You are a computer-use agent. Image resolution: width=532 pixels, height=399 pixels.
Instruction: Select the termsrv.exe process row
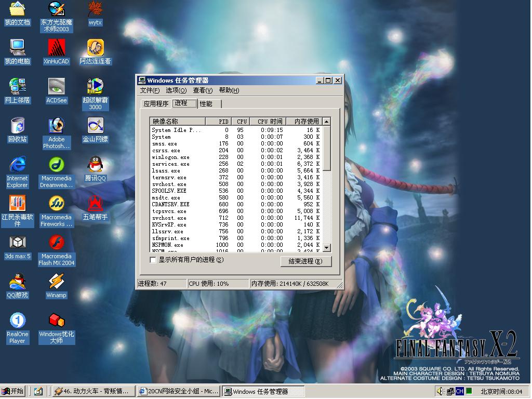tap(236, 178)
